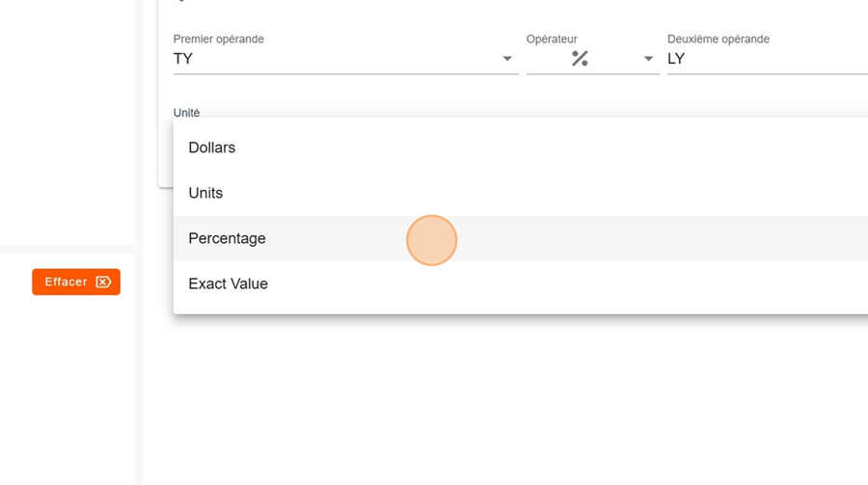This screenshot has width=868, height=485.
Task: Click the TY value in Premier opérande
Action: [183, 59]
